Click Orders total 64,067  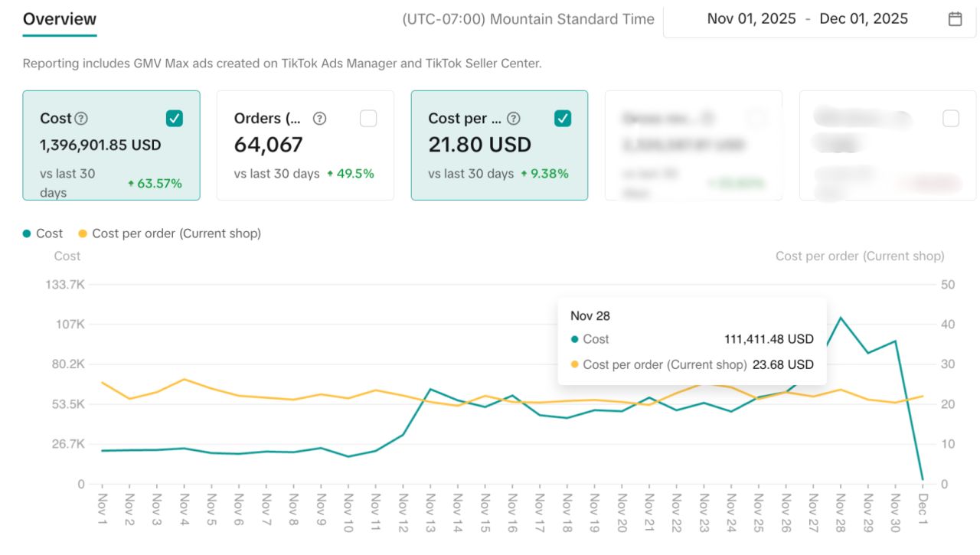click(269, 145)
